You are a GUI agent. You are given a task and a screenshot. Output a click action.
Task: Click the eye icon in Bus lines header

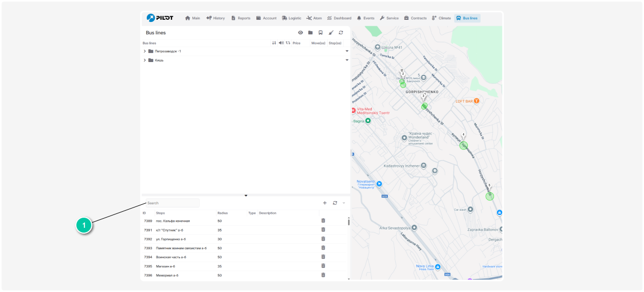300,33
